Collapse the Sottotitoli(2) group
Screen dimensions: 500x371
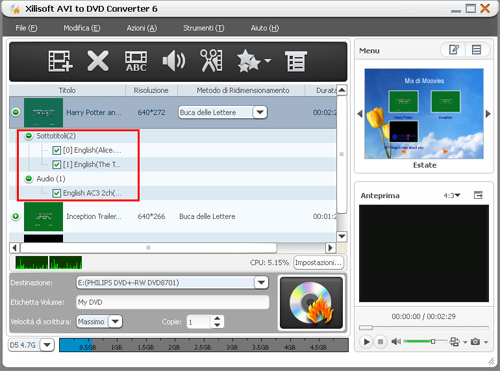click(x=29, y=136)
